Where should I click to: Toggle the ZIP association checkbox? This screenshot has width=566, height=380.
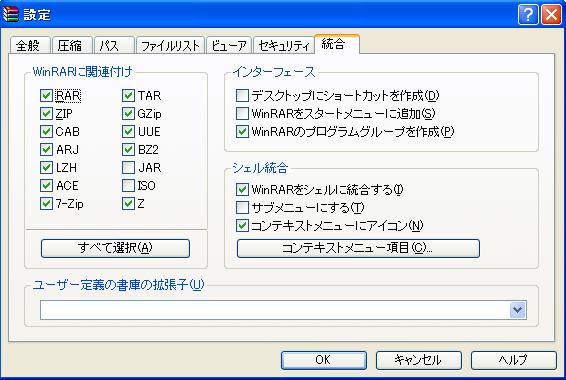tap(46, 114)
